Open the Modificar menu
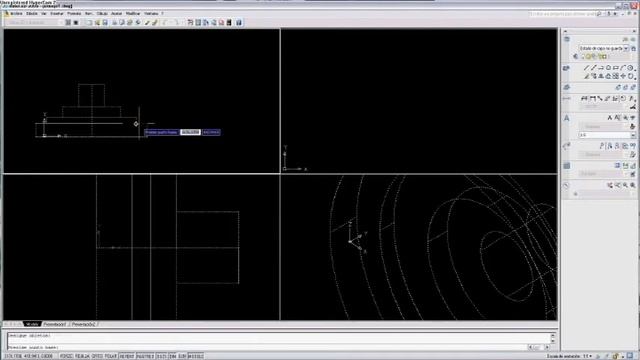640x360 pixels. coord(133,13)
